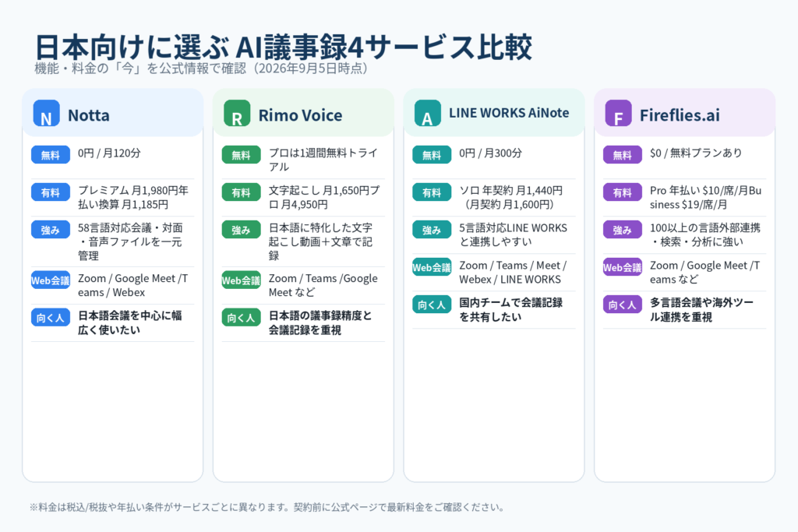Image resolution: width=798 pixels, height=532 pixels.
Task: Select the Rimo Voice card title
Action: click(300, 115)
